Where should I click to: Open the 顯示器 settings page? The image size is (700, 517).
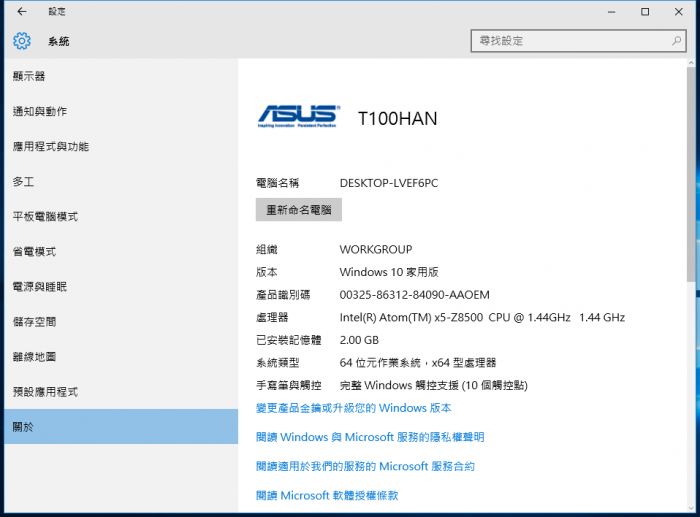(x=121, y=76)
